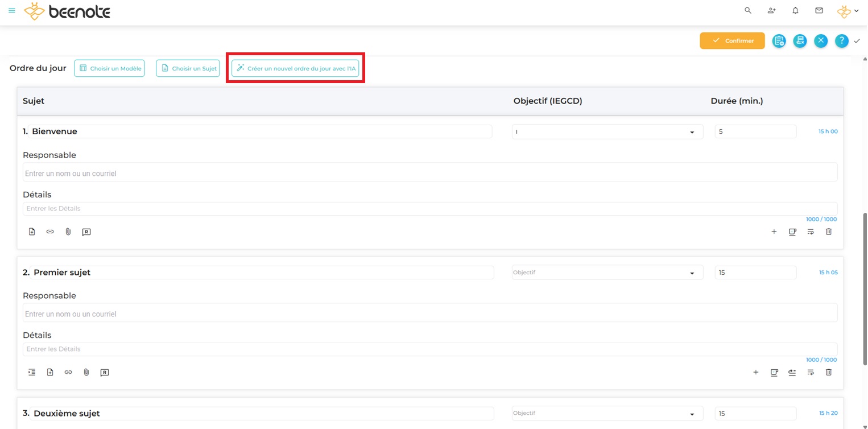868x429 pixels.
Task: Delete the Bienvenue topic with the trash icon
Action: (x=829, y=232)
